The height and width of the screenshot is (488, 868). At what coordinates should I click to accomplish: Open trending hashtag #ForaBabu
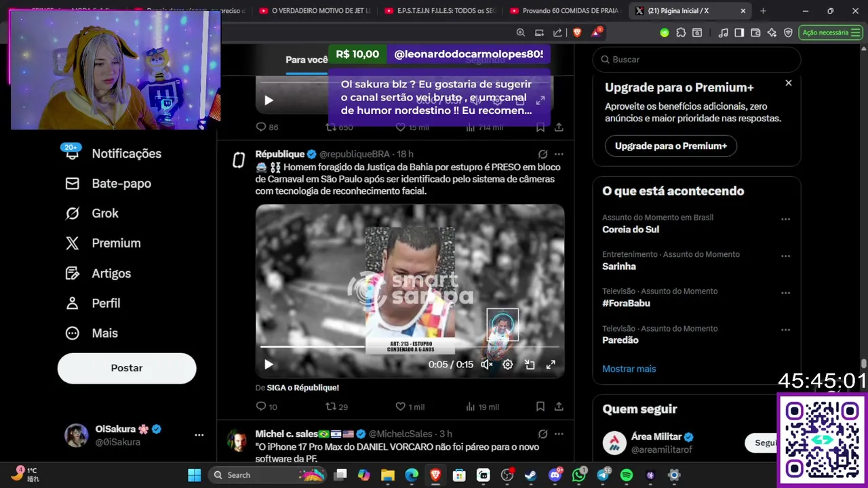pos(626,303)
